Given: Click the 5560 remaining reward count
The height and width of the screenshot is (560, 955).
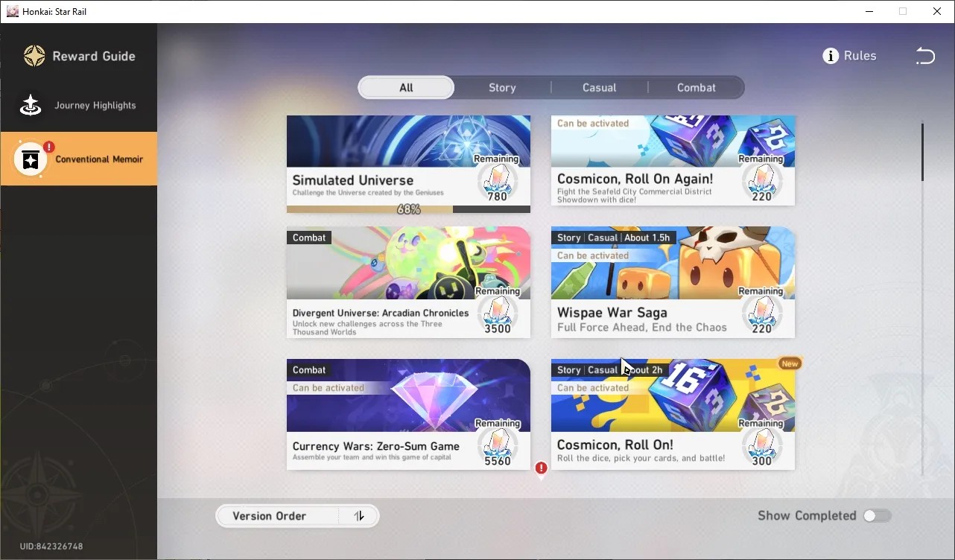Looking at the screenshot, I should (x=497, y=461).
